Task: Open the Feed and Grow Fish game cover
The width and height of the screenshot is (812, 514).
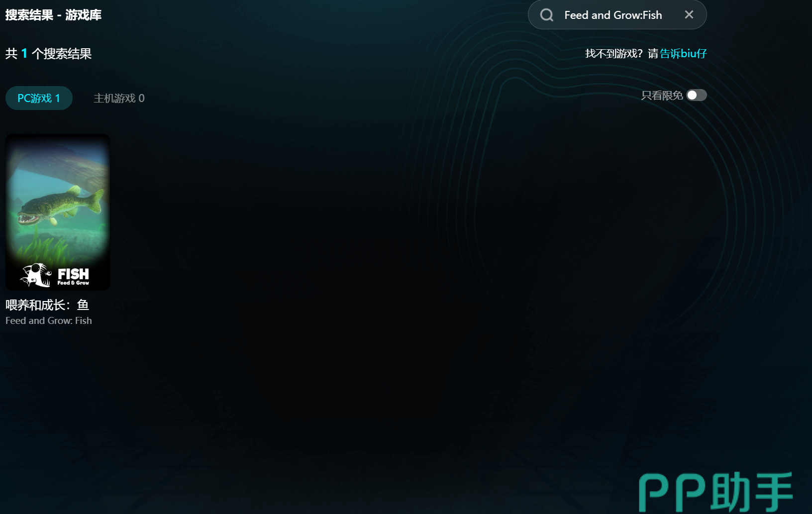Action: 58,212
